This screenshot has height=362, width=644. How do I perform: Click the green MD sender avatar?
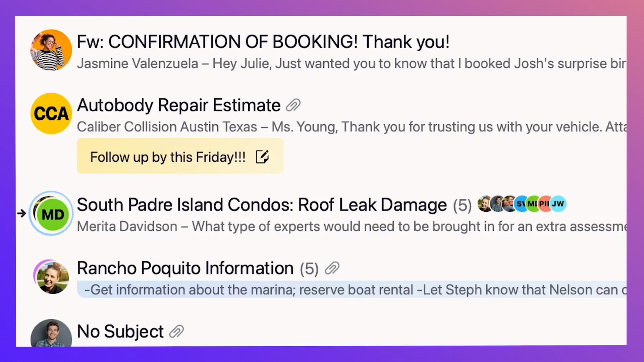click(53, 215)
